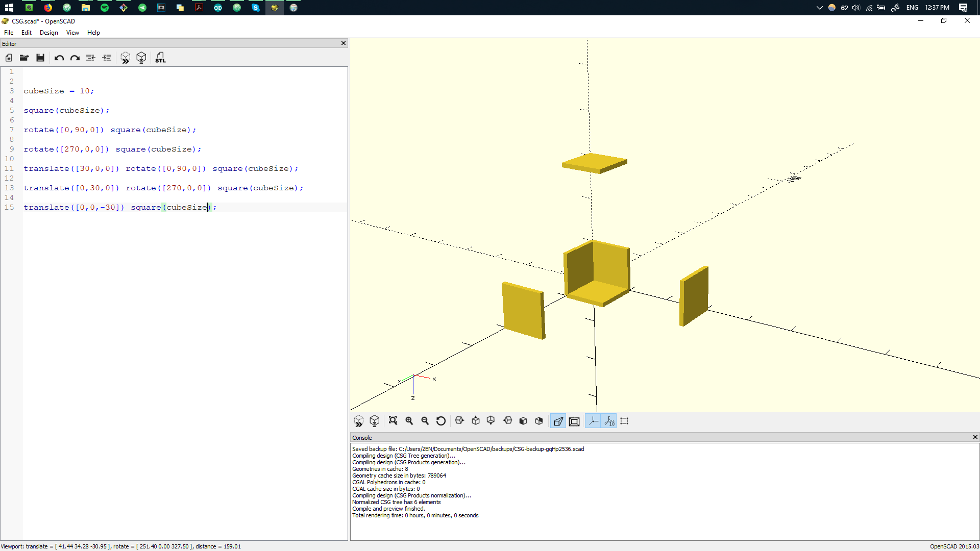Open a file from editor toolbar
Viewport: 980px width, 551px height.
[x=24, y=58]
